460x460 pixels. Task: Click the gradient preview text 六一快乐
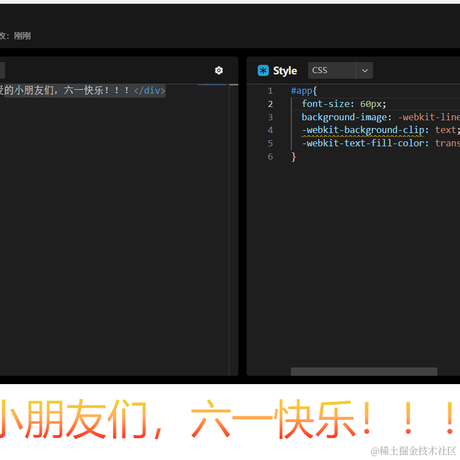(272, 419)
